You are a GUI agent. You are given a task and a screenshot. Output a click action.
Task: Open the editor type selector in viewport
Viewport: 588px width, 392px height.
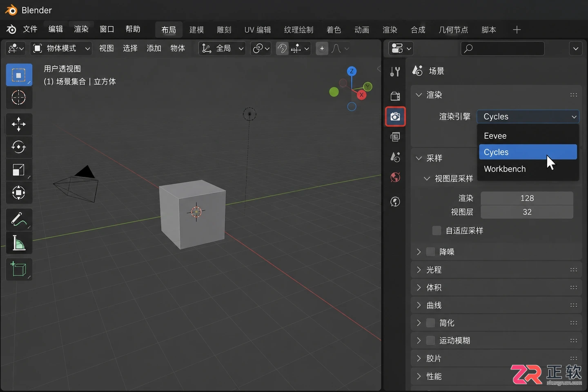pyautogui.click(x=16, y=49)
